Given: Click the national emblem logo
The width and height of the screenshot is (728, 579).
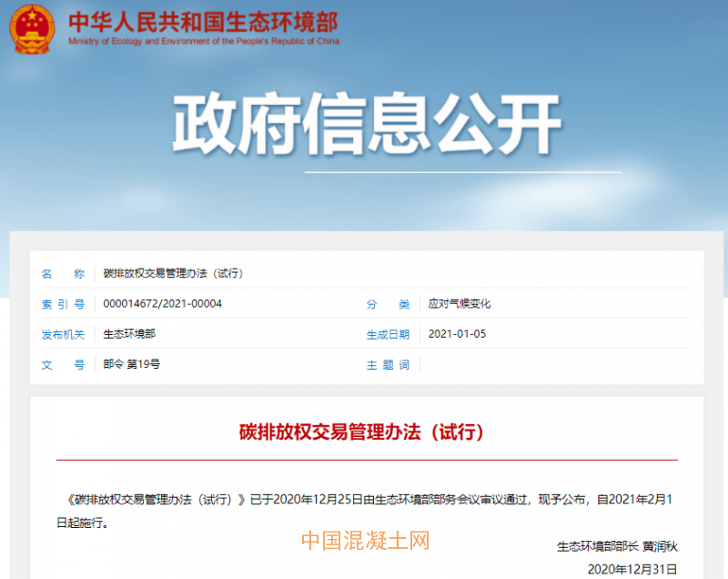Looking at the screenshot, I should pos(32,29).
